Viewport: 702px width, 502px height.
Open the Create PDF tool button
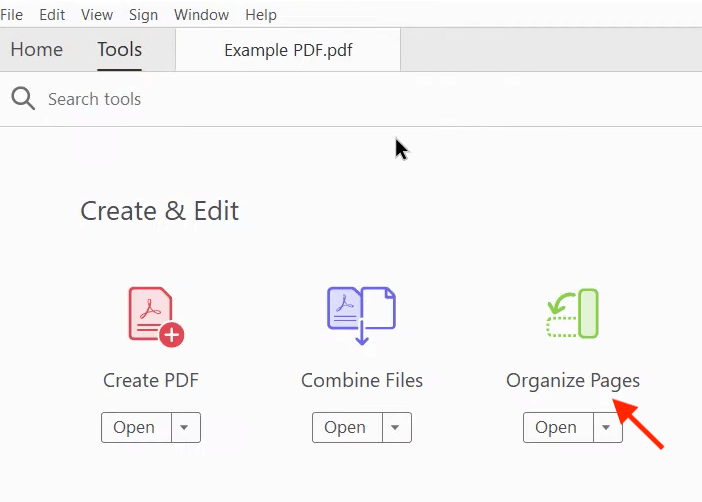pos(134,428)
